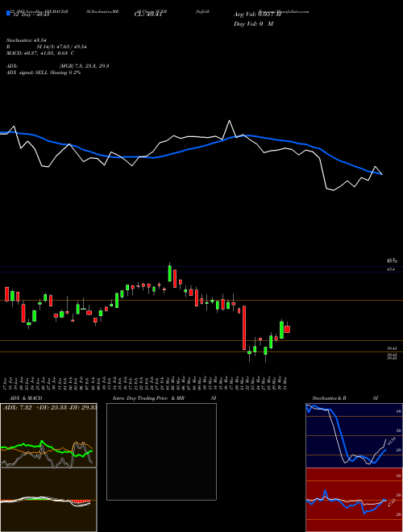Click the '43.4' price level label
Screen dimensions: 403x532
pyautogui.click(x=391, y=269)
